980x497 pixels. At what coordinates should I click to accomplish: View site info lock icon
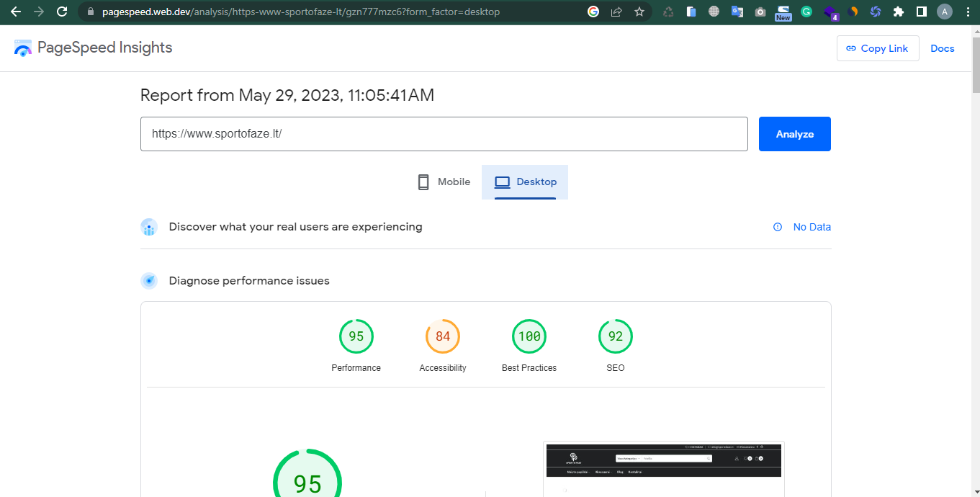point(90,12)
